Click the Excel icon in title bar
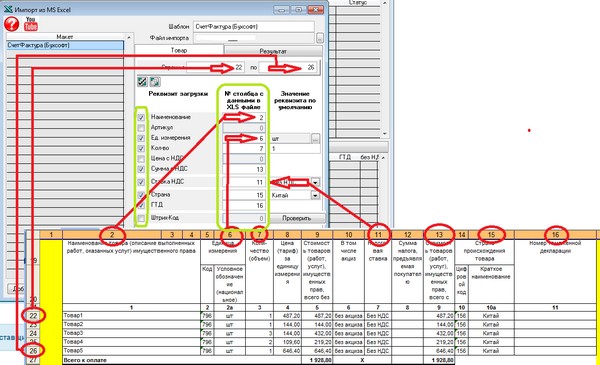600x365 pixels. [8, 9]
